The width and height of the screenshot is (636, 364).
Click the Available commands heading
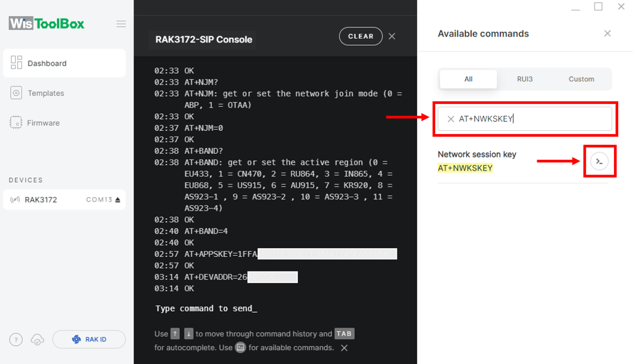(x=483, y=33)
